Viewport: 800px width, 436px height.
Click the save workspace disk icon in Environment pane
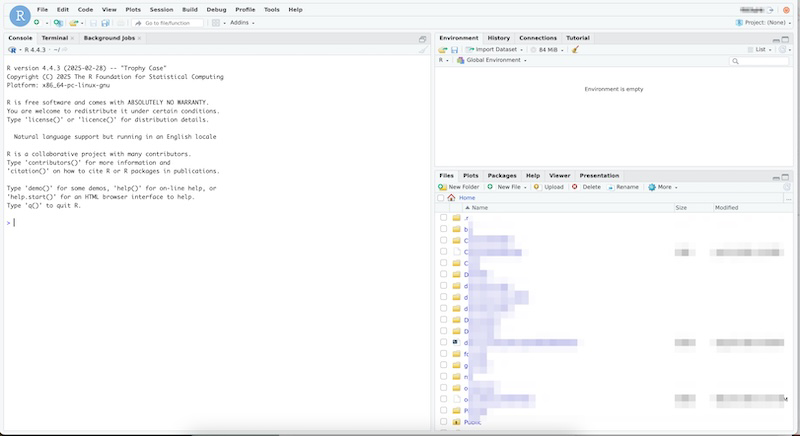pos(454,49)
